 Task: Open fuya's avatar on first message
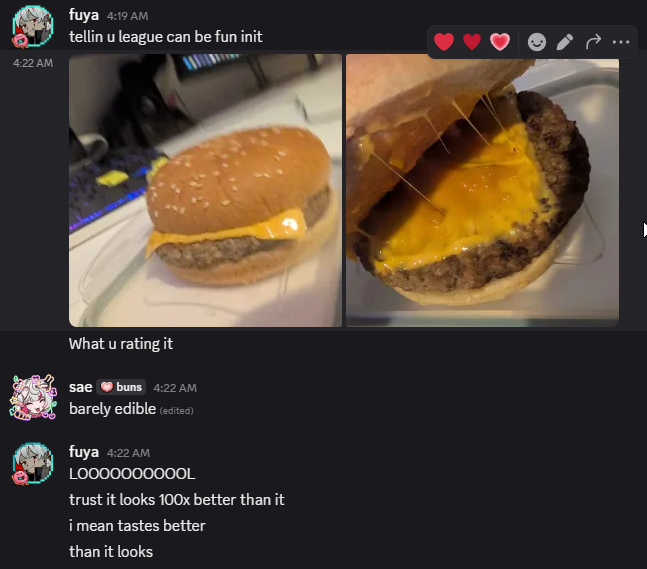(33, 26)
